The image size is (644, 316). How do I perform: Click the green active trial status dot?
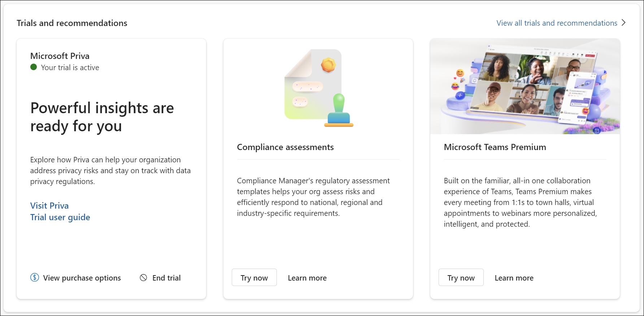[x=33, y=67]
